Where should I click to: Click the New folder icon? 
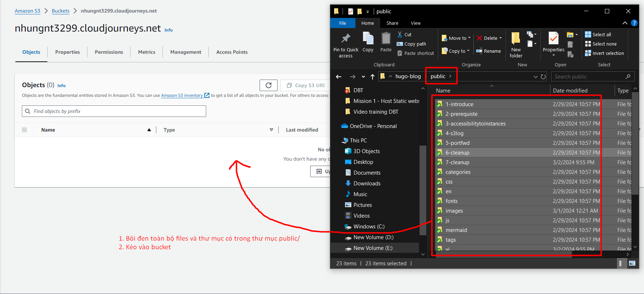coord(516,38)
